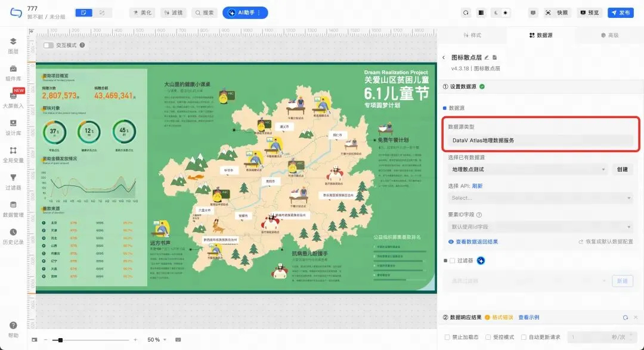The image size is (644, 350).
Task: Refresh the 数据响应结果 with reload icon
Action: pos(625,318)
